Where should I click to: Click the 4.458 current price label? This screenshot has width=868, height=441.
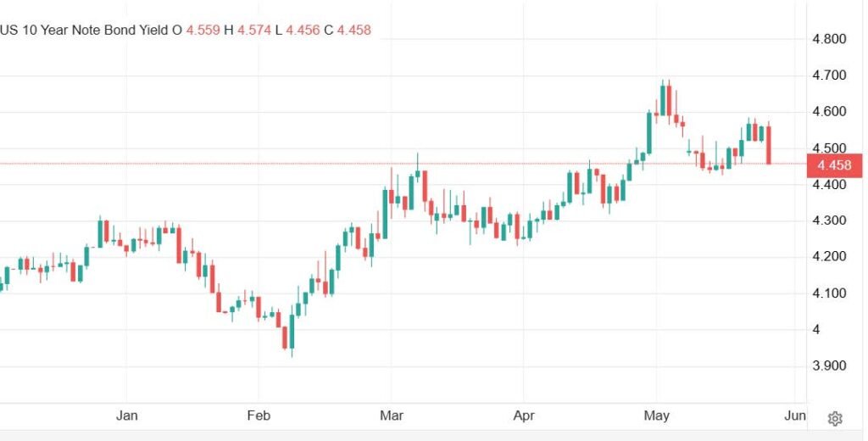pos(834,165)
